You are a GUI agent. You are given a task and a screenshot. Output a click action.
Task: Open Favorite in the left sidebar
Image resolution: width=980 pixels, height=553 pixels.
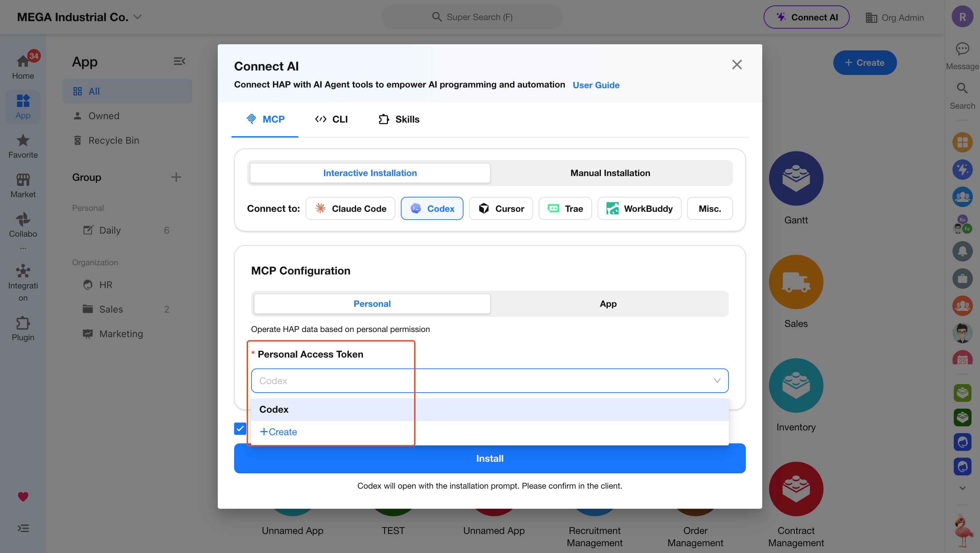click(23, 146)
